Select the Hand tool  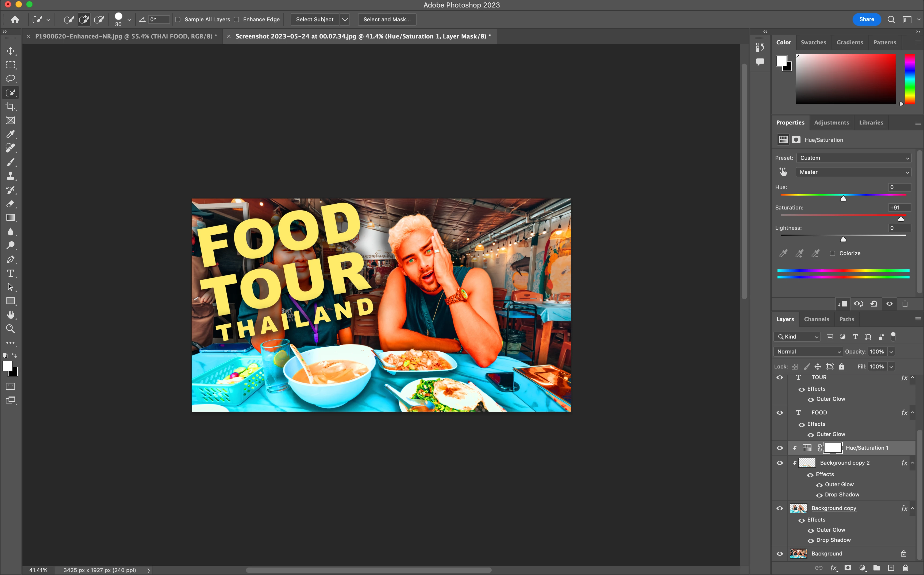(x=10, y=315)
